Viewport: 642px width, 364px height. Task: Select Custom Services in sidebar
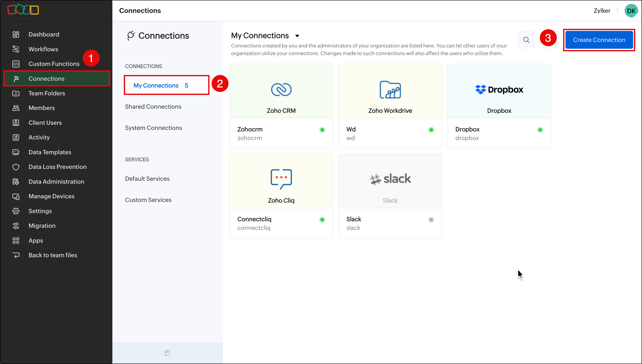[148, 200]
